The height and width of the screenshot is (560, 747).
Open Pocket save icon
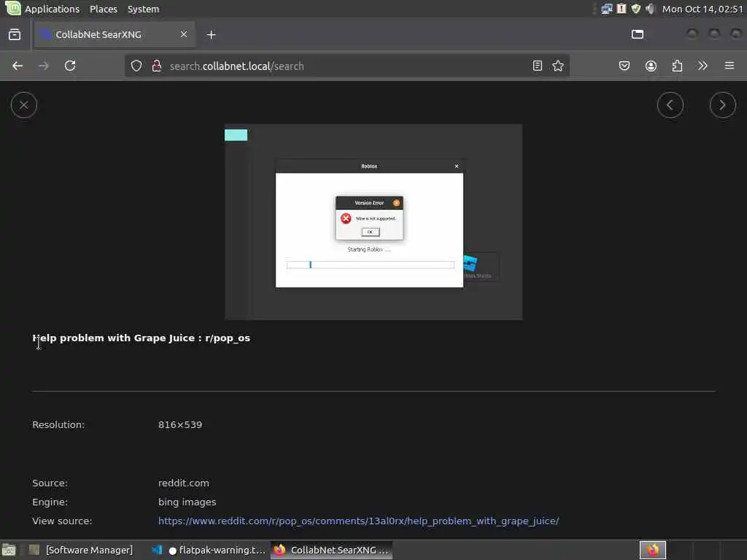(624, 66)
